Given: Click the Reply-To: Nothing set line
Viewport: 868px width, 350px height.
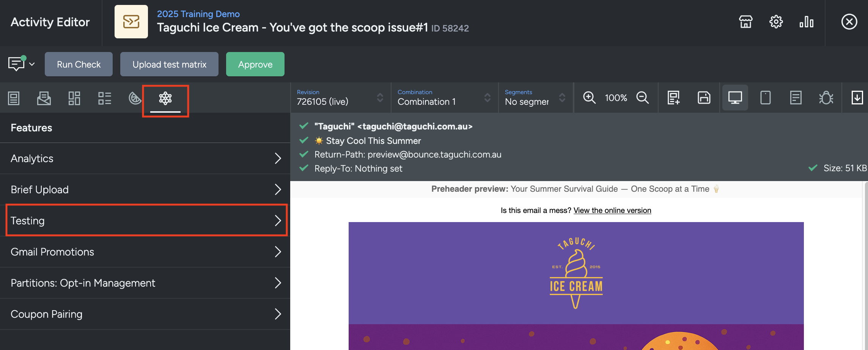Looking at the screenshot, I should coord(358,169).
